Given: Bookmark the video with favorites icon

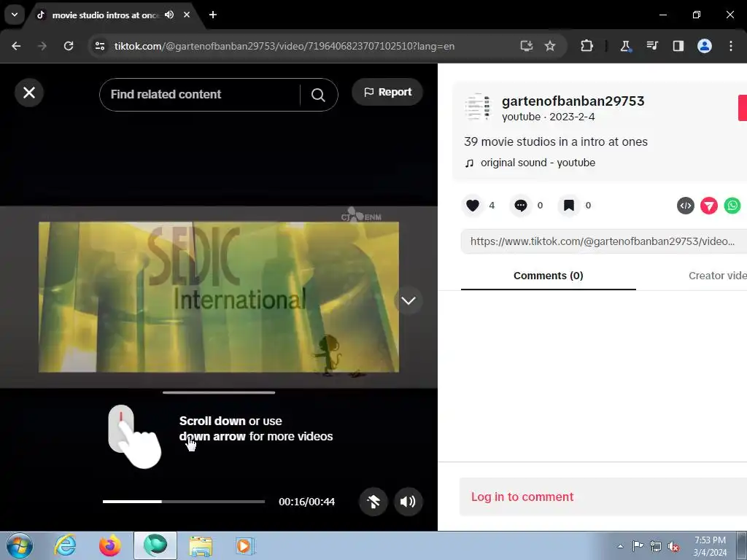Looking at the screenshot, I should pos(569,205).
